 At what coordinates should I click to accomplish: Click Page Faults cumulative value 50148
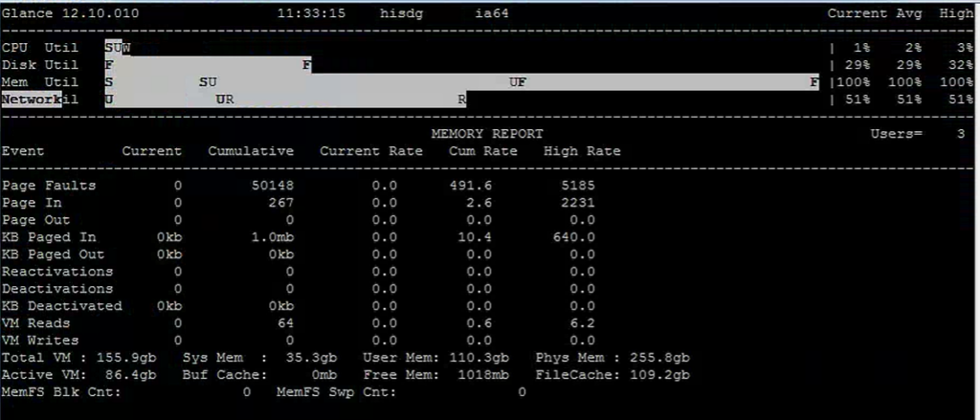pyautogui.click(x=273, y=186)
